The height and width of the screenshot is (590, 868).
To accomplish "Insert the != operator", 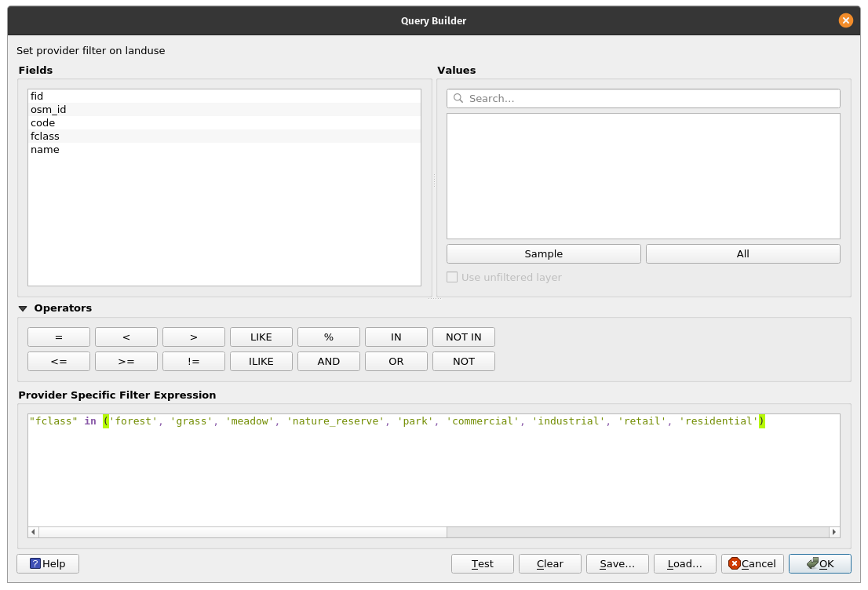I will [x=193, y=361].
